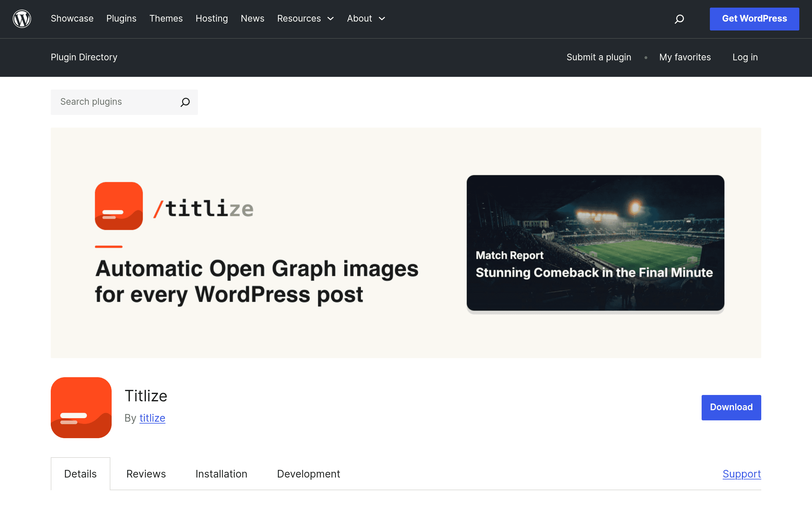Viewport: 812px width, 508px height.
Task: Click the Titlize plugin icon beside title
Action: pos(81,408)
